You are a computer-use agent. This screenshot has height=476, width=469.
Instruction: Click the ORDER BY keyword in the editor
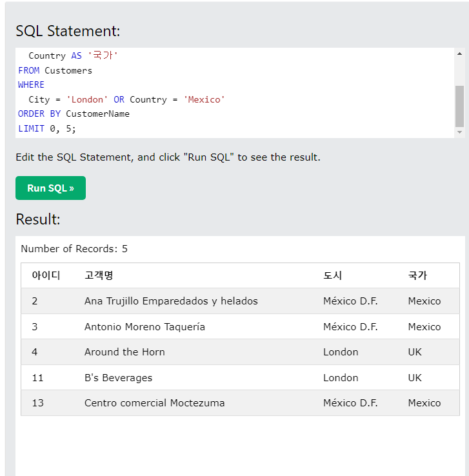pyautogui.click(x=39, y=114)
